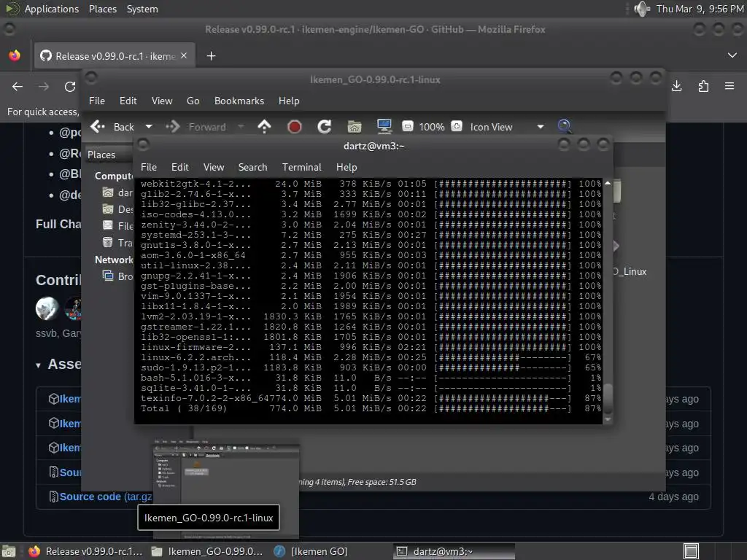Viewport: 747px width, 560px height.
Task: Click the Search magnifier icon in file manager
Action: [565, 126]
